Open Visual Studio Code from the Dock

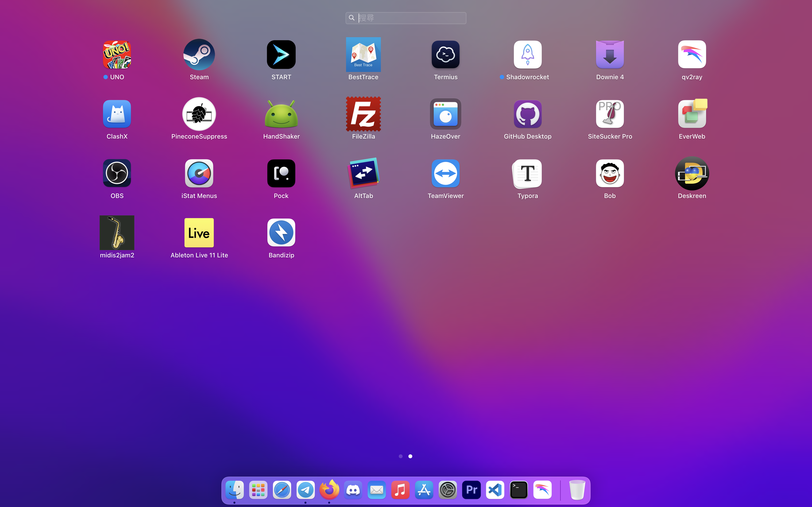(x=495, y=490)
